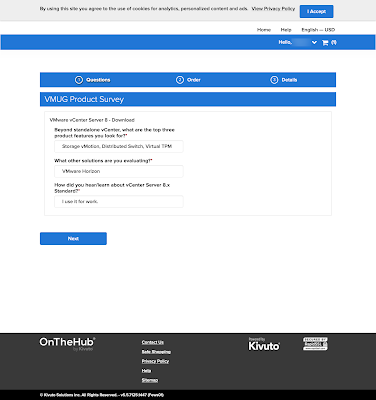376x400 pixels.
Task: Open the OnTheHub footer logo
Action: coord(67,344)
